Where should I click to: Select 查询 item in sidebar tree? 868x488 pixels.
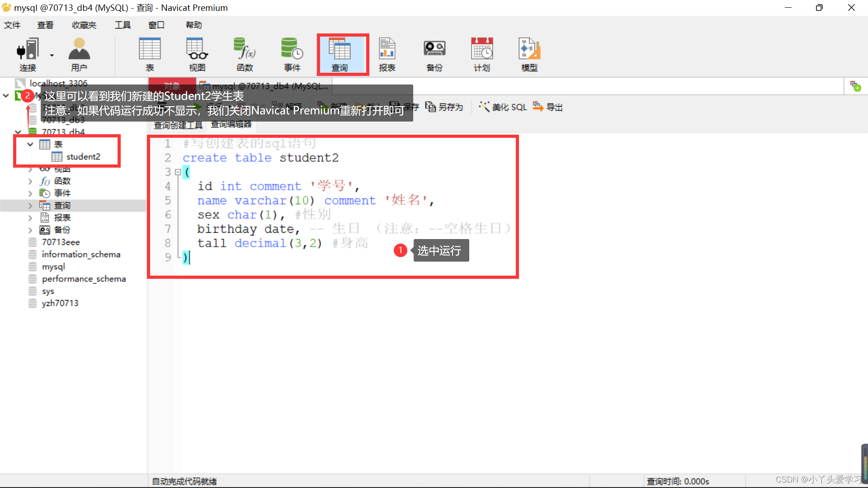click(x=62, y=206)
